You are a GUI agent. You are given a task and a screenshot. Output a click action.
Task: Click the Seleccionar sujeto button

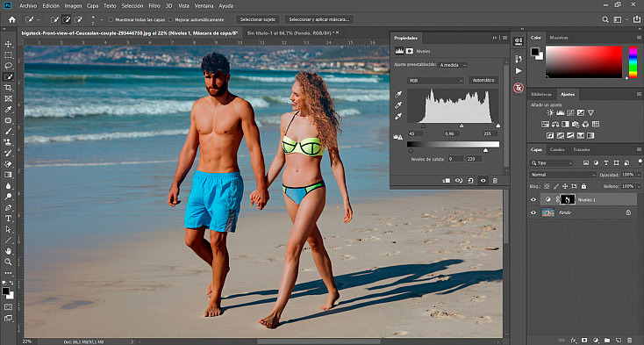pyautogui.click(x=258, y=19)
